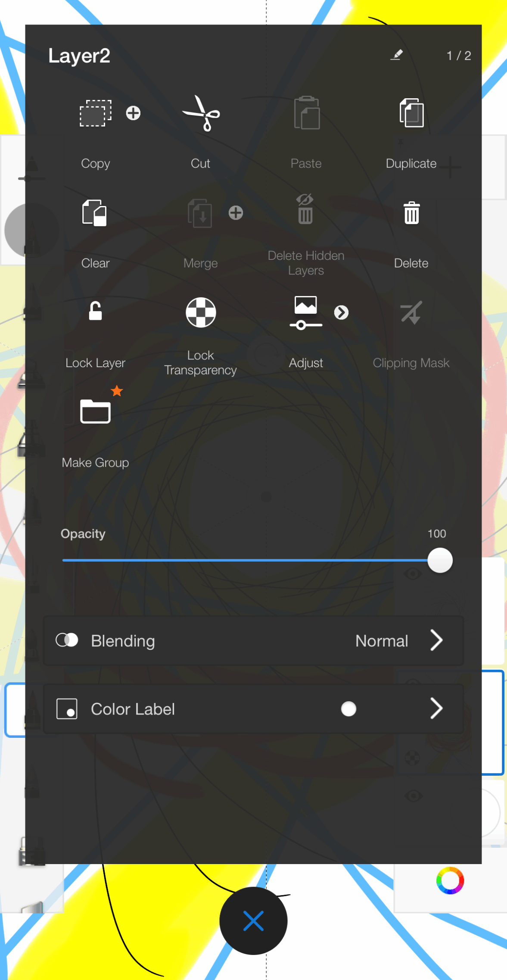
Task: Tap the Make Group folder icon
Action: click(95, 412)
